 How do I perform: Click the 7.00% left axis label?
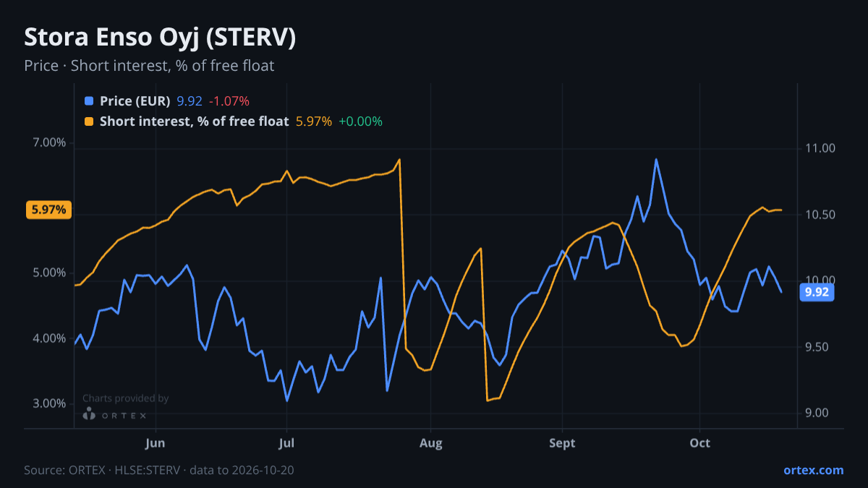[x=49, y=142]
